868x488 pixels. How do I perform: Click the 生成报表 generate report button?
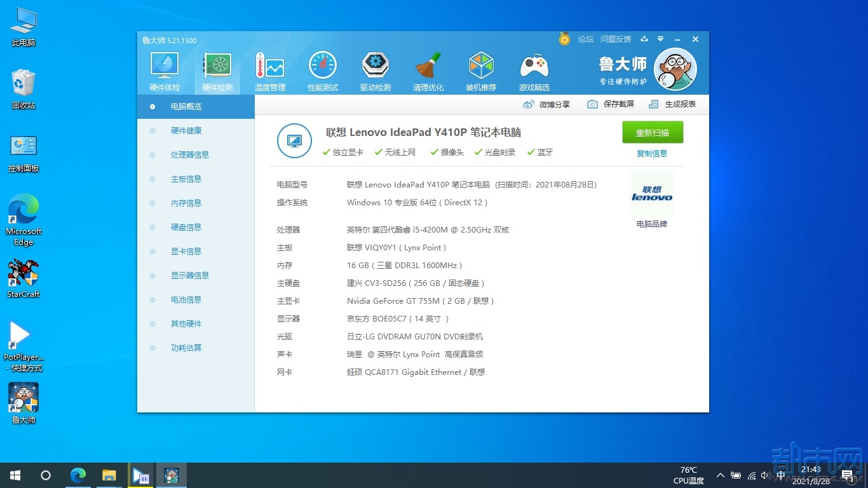tap(672, 104)
